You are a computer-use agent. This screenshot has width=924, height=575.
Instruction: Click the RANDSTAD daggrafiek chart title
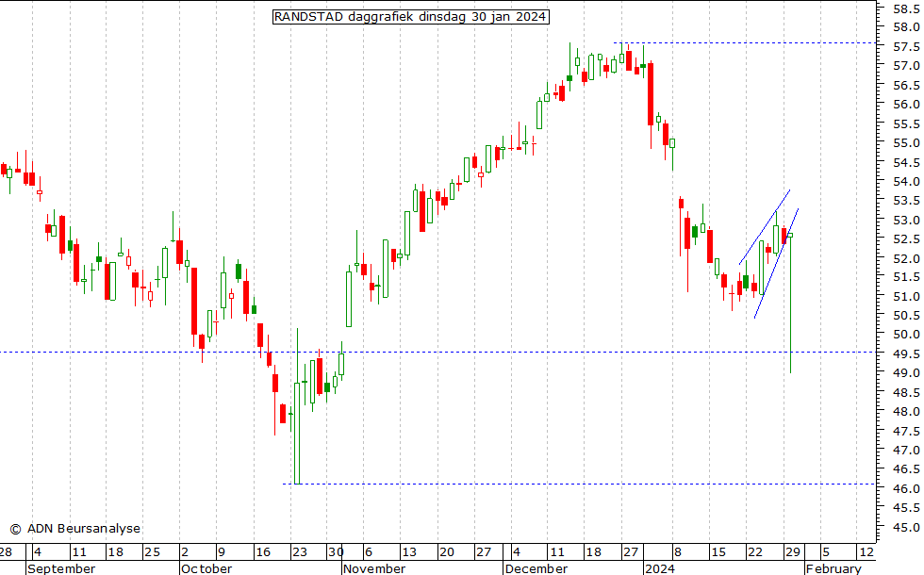411,17
